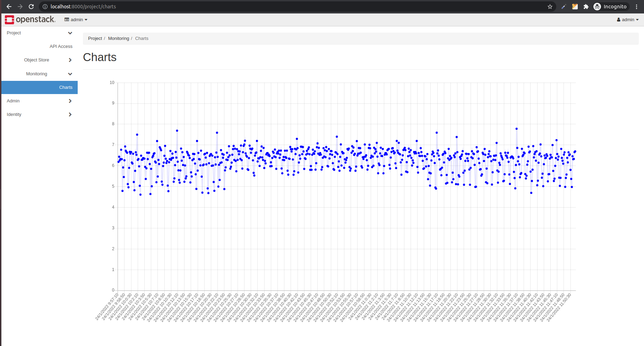This screenshot has width=644, height=346.
Task: Click the Monitoring breadcrumb link
Action: point(119,39)
